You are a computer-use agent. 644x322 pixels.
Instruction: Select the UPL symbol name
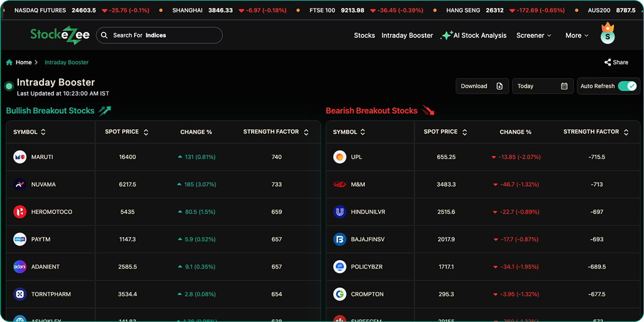click(x=357, y=157)
